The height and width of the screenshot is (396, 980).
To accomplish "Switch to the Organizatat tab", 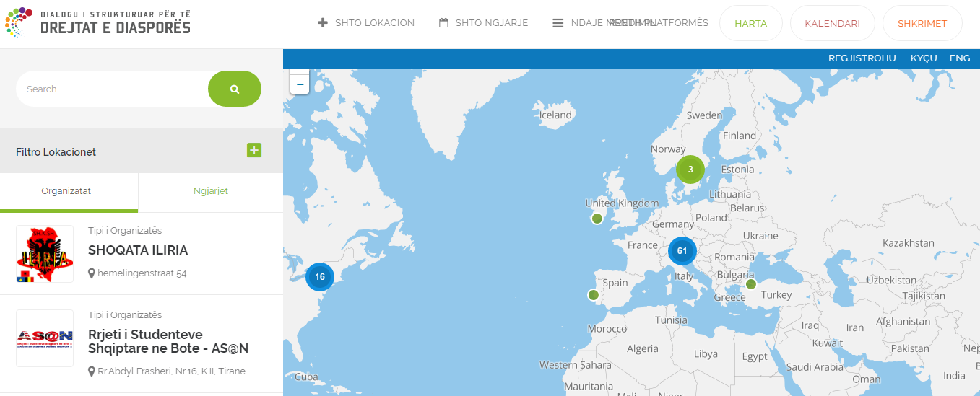I will [66, 191].
